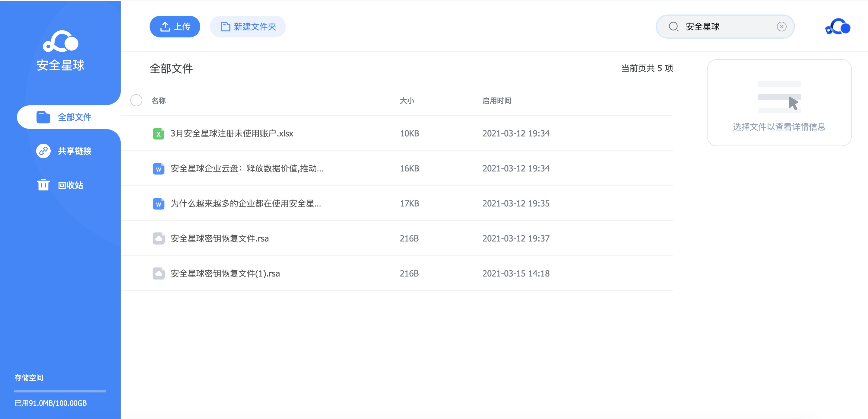
Task: Click the Word icon for 为什么越来越多 file
Action: [158, 204]
